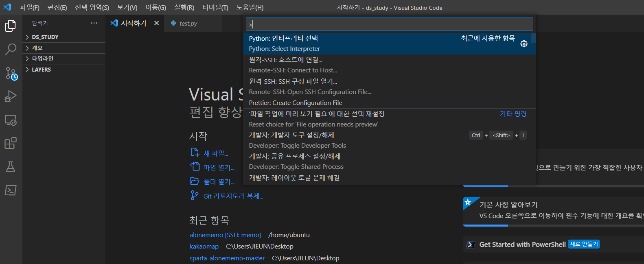Screen dimensions: 644x264
Task: Open recent sparta_alonememo-master link
Action: [227, 258]
